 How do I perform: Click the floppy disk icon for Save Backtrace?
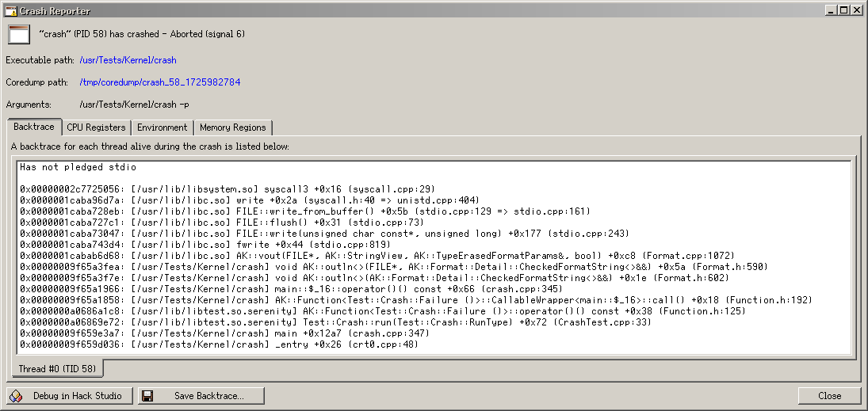click(x=147, y=396)
